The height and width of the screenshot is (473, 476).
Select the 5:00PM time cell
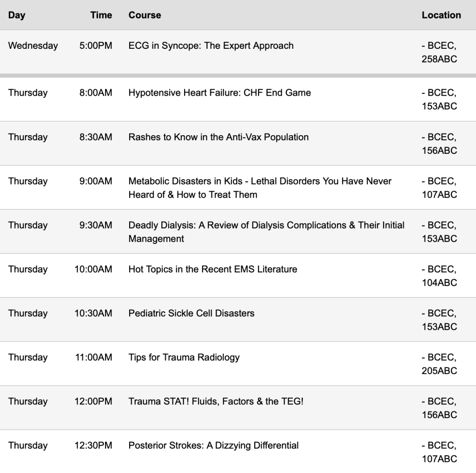tap(96, 46)
